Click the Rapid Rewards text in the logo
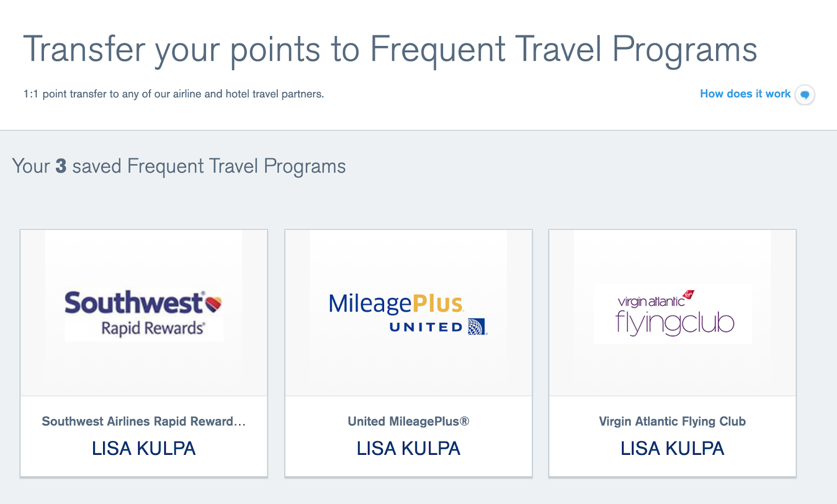The width and height of the screenshot is (837, 504). [153, 328]
